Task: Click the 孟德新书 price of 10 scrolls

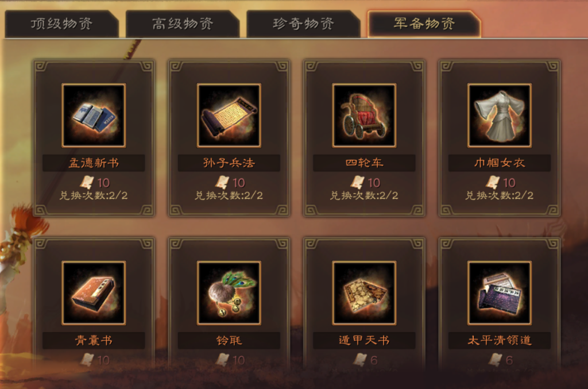Action: (95, 183)
